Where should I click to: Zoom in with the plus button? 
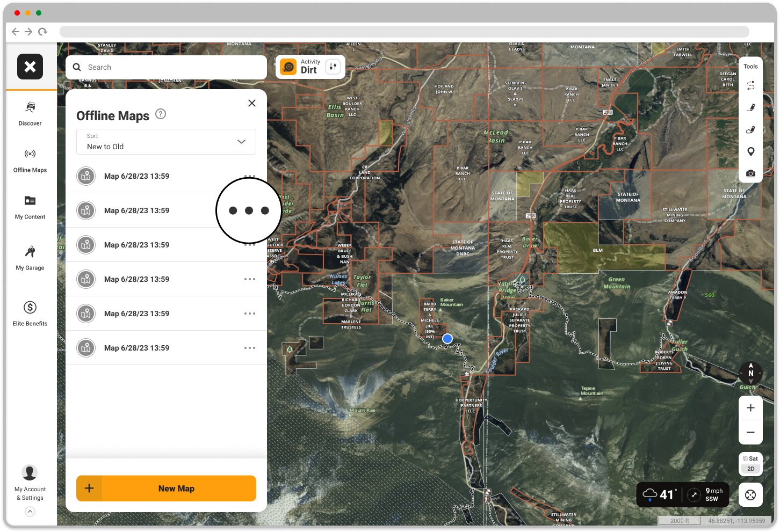[x=751, y=408]
